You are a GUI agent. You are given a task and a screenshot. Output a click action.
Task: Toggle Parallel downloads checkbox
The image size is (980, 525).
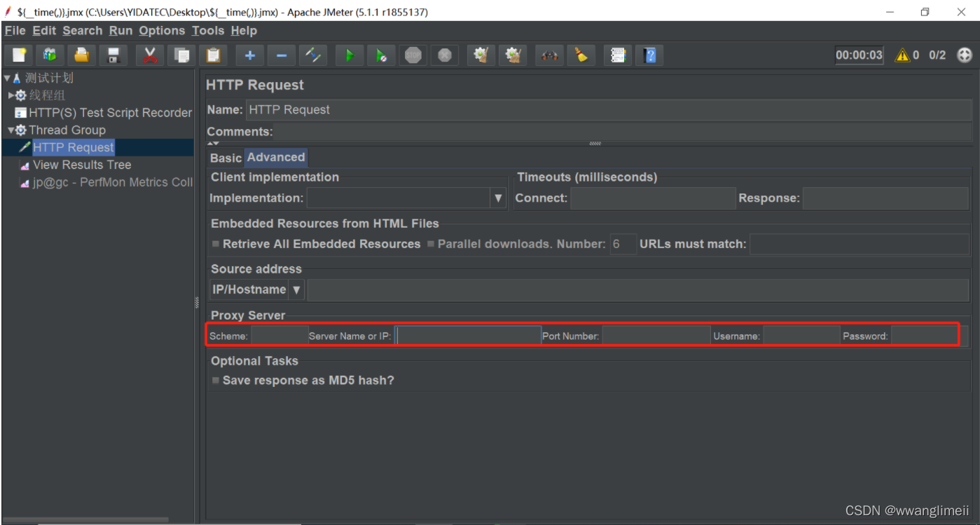click(x=431, y=244)
